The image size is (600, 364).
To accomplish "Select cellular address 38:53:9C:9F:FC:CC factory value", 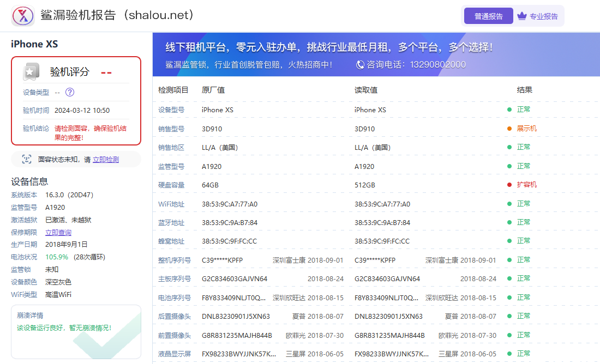I will [229, 241].
